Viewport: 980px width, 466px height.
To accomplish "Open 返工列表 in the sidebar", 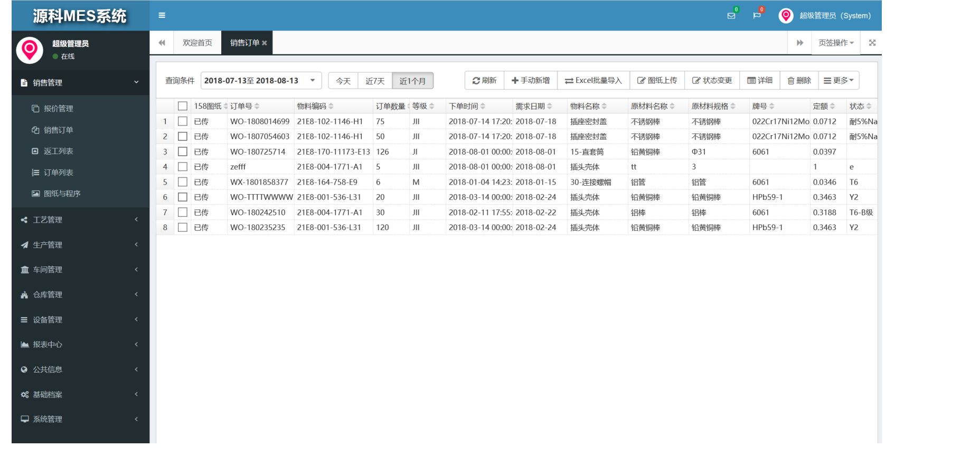I will [58, 151].
